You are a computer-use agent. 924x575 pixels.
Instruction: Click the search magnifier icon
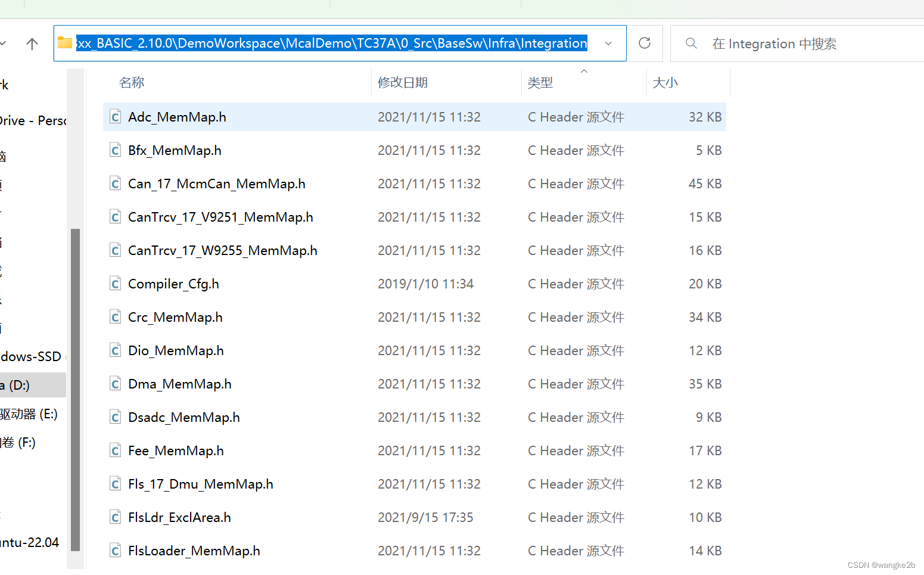click(x=691, y=43)
